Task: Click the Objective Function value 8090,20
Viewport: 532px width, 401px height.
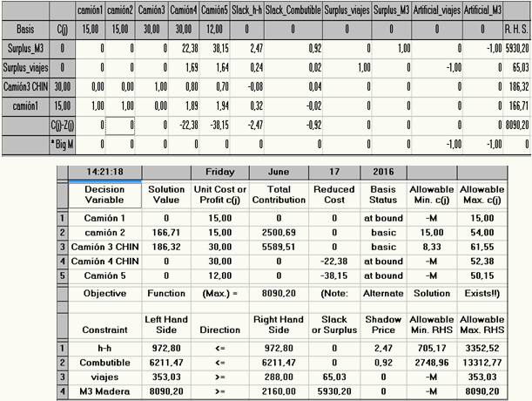Action: [x=279, y=293]
